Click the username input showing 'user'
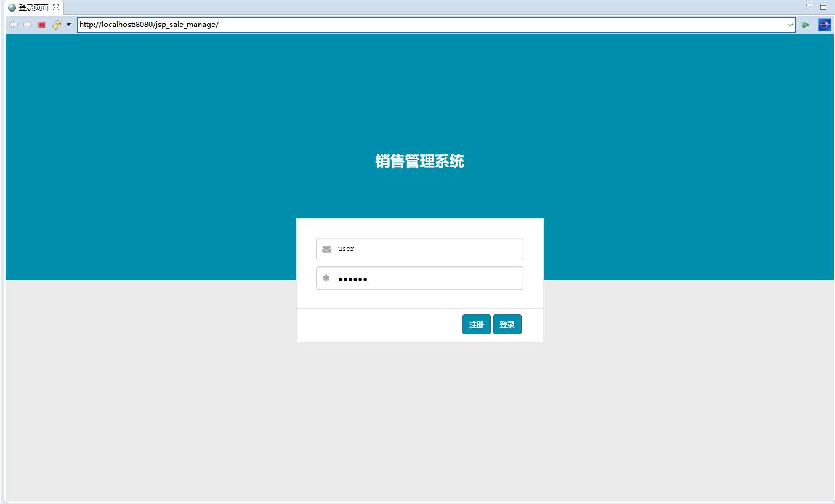 419,249
